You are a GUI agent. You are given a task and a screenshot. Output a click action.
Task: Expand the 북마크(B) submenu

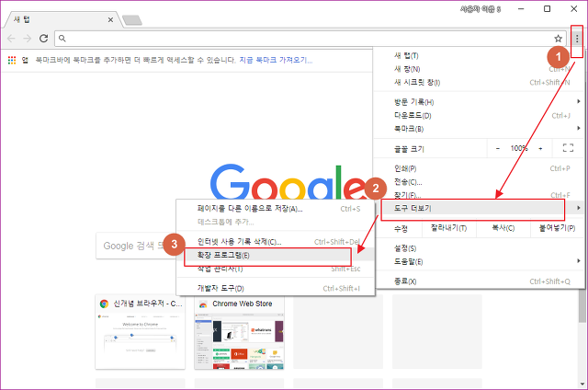[479, 129]
